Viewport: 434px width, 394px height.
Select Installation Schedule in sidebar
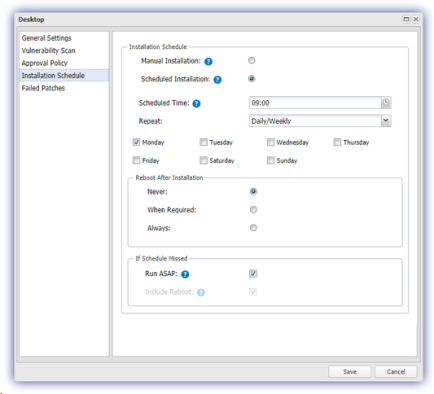pos(64,76)
